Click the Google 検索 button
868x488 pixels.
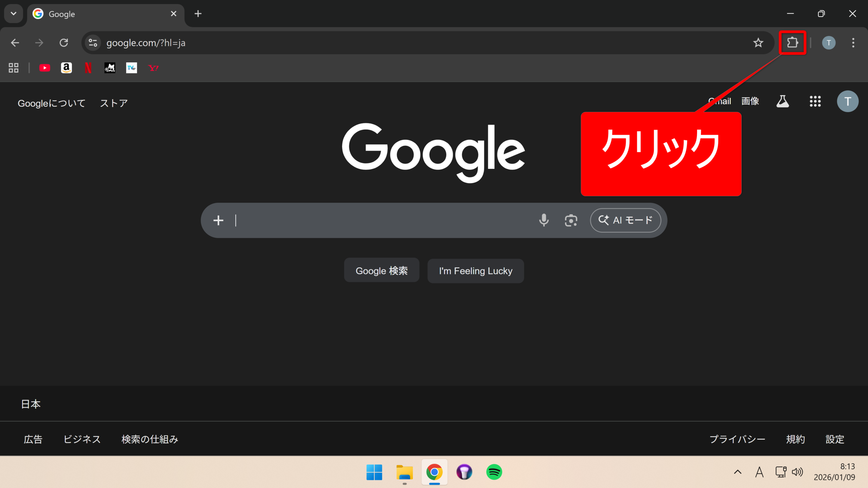pos(381,271)
